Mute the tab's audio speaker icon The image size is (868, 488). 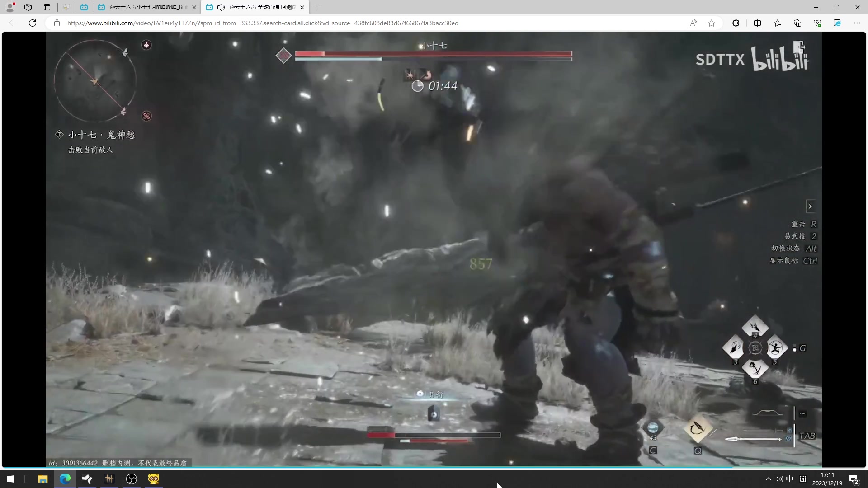[x=221, y=7]
